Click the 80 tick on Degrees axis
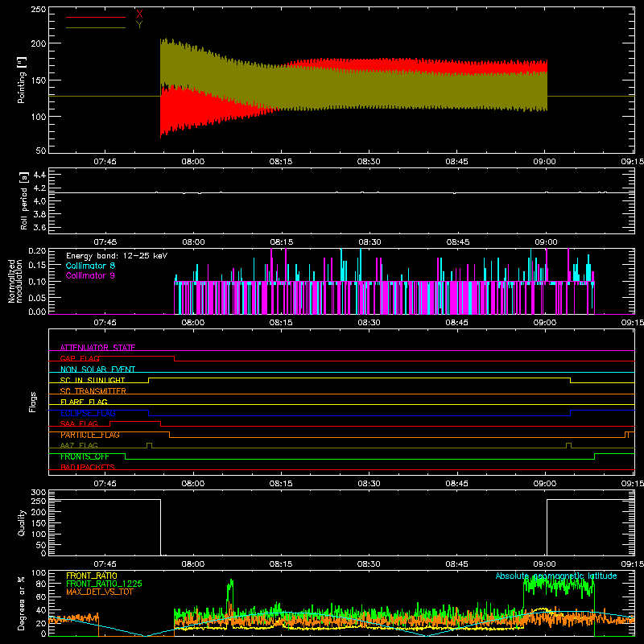Screen dimensions: 644x644 pyautogui.click(x=42, y=584)
